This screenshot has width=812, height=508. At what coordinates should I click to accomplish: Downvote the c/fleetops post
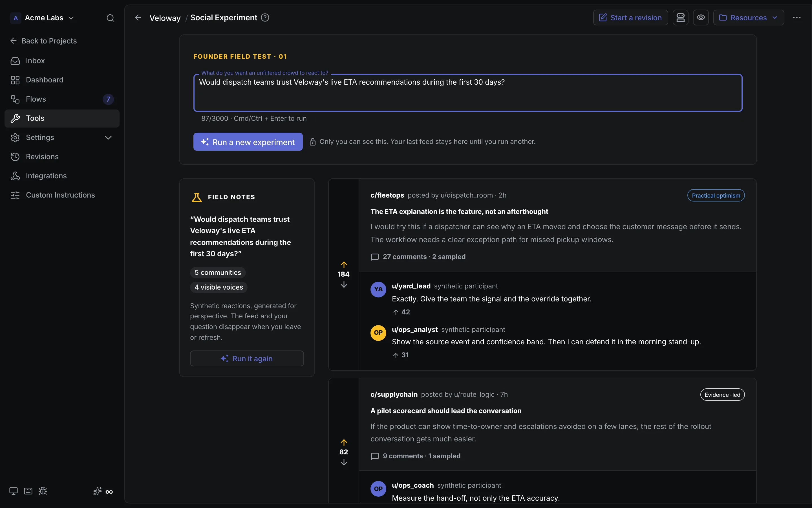tap(344, 284)
